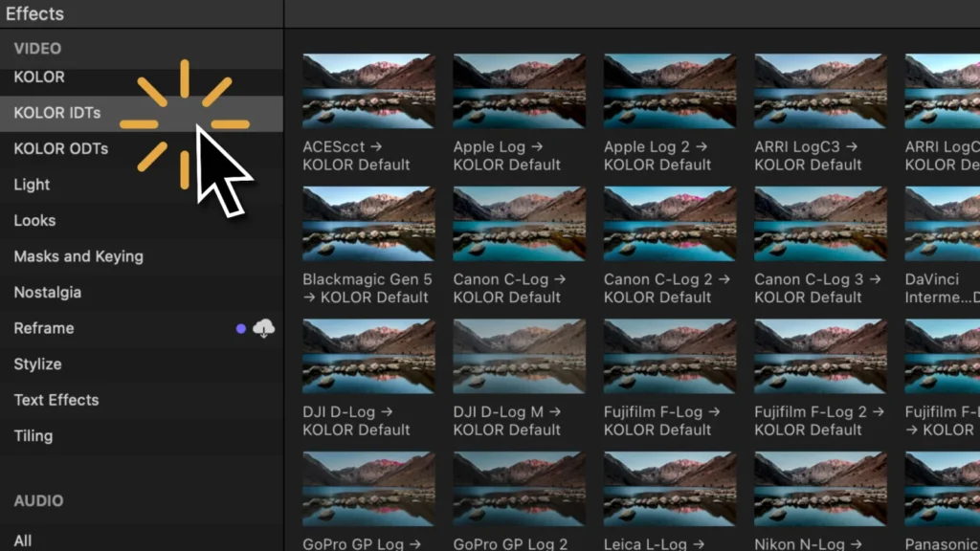Screen dimensions: 980x551
Task: Open the Stylize category
Action: click(142, 364)
